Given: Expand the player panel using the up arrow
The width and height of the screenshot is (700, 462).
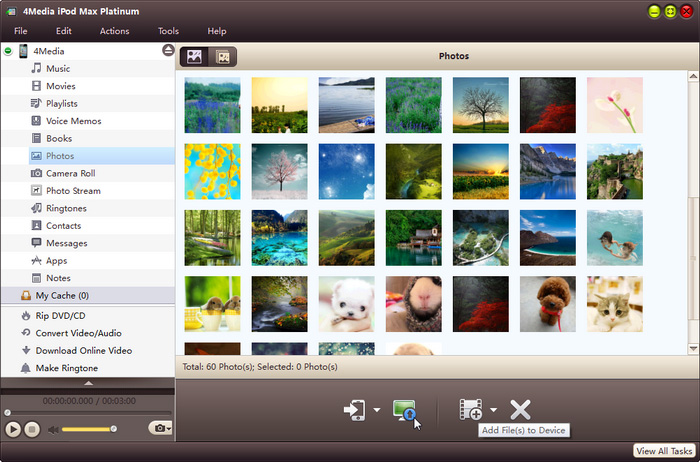Looking at the screenshot, I should coord(88,383).
